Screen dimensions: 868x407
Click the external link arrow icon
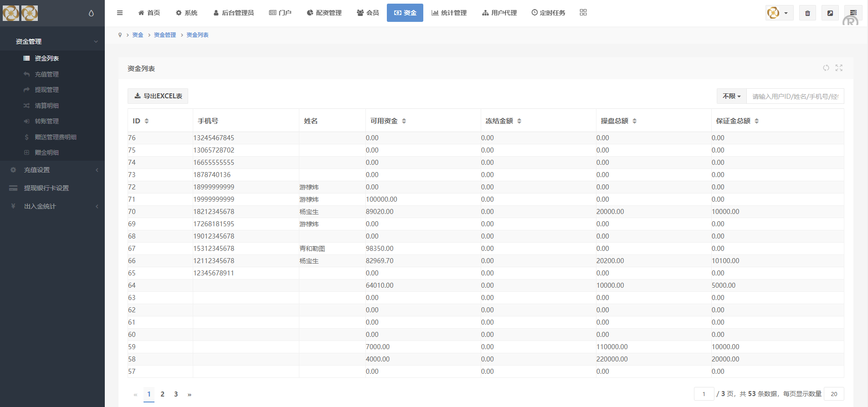tap(830, 13)
